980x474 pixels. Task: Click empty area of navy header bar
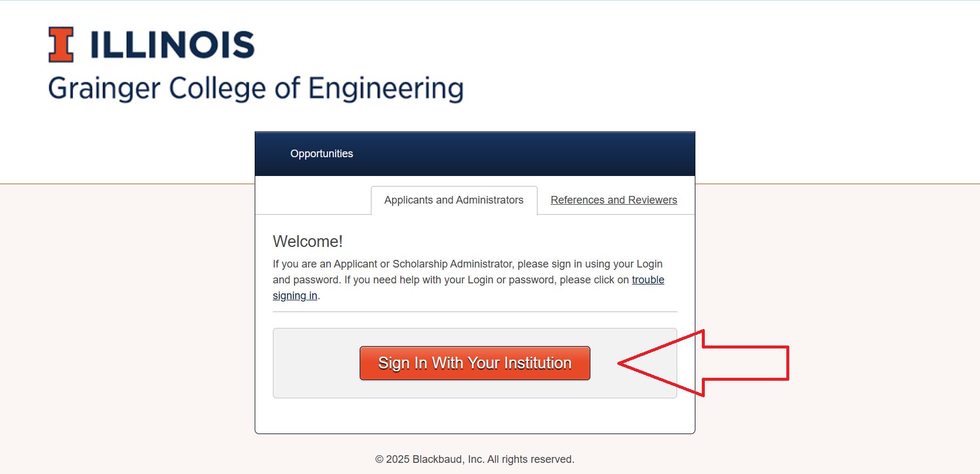528,154
